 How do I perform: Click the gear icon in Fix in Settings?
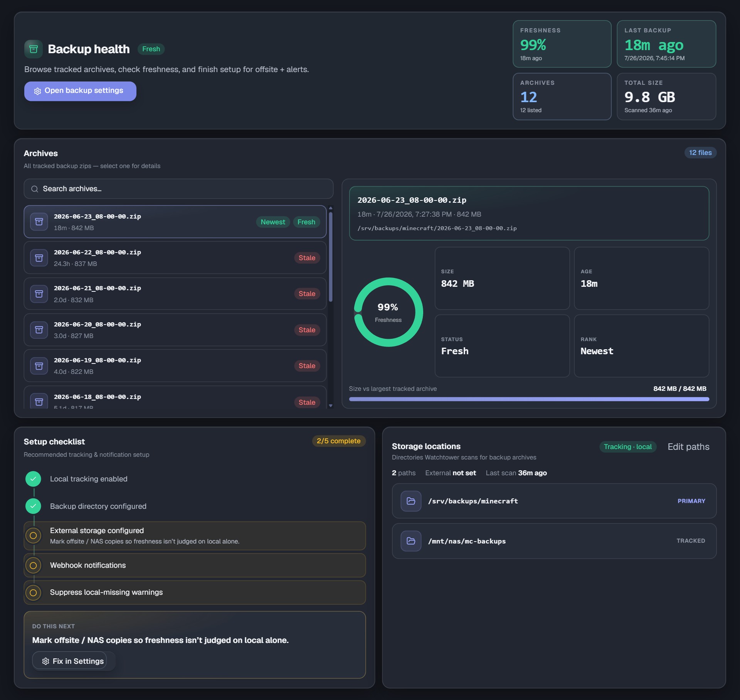click(45, 661)
